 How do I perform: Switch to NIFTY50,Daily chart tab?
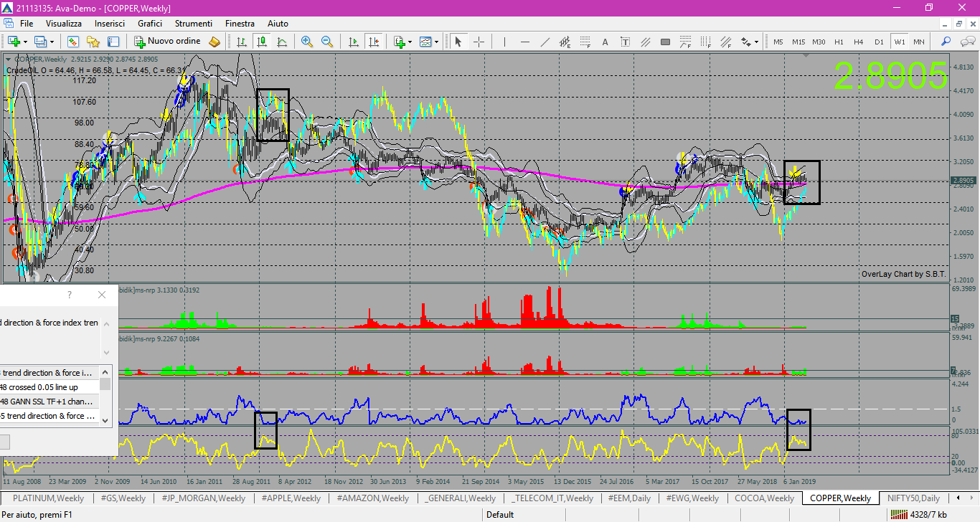click(913, 498)
